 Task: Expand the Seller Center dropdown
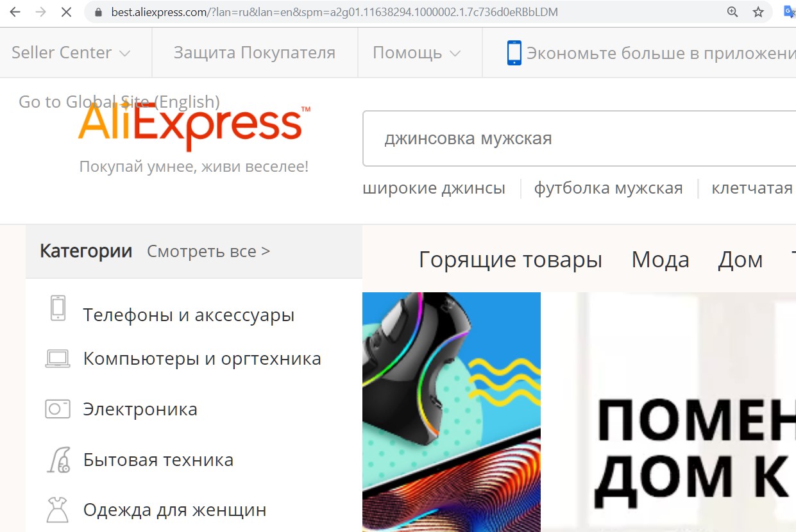pyautogui.click(x=71, y=53)
